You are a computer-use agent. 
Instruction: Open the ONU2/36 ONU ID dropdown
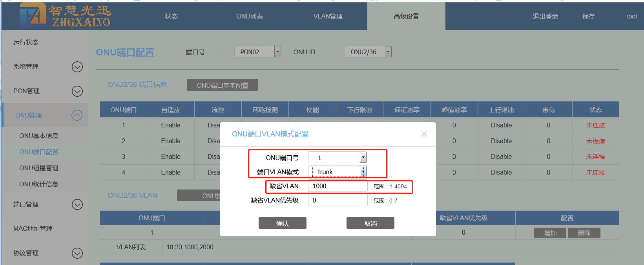coord(388,52)
